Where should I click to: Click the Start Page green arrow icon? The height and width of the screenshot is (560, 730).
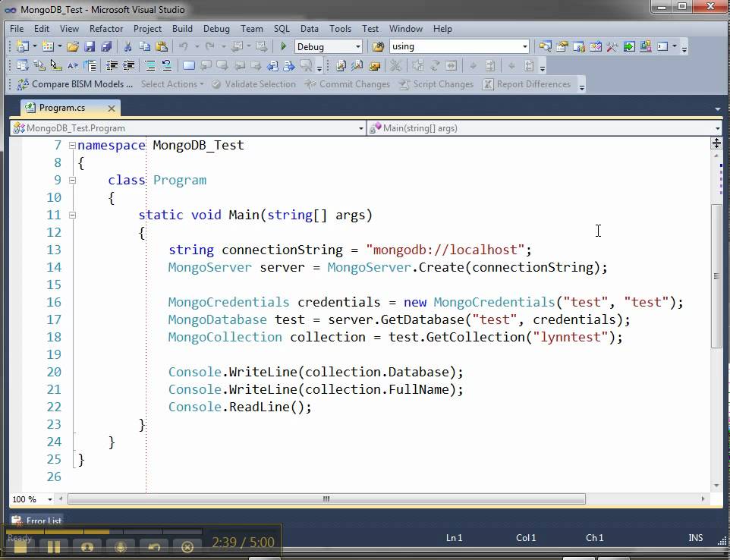(x=629, y=46)
